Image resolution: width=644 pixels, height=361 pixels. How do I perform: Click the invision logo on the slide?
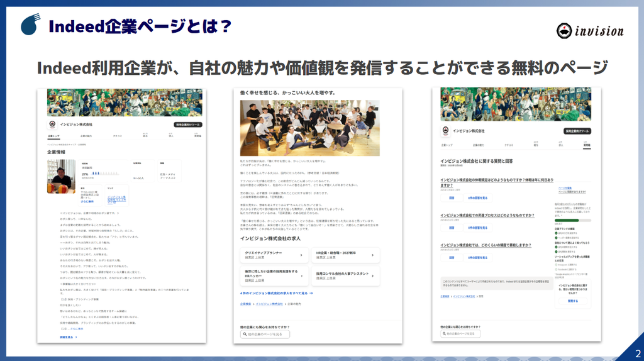pos(590,31)
